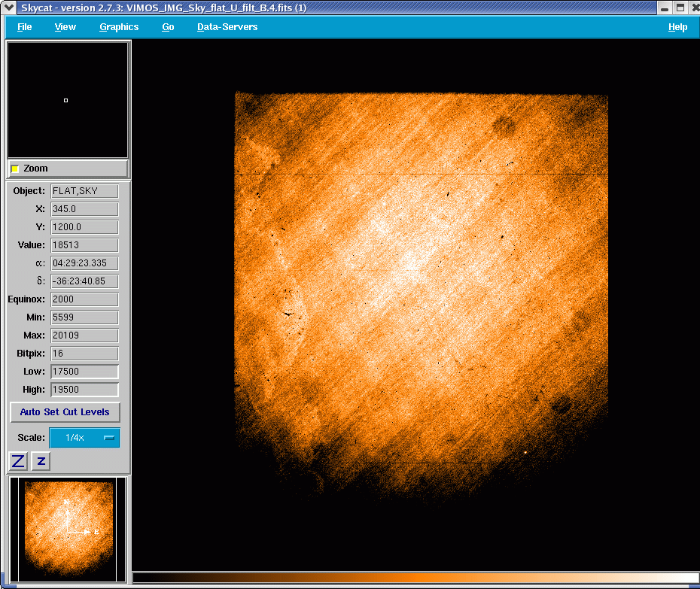The width and height of the screenshot is (700, 589).
Task: Click the Value field showing 18513
Action: (x=84, y=245)
